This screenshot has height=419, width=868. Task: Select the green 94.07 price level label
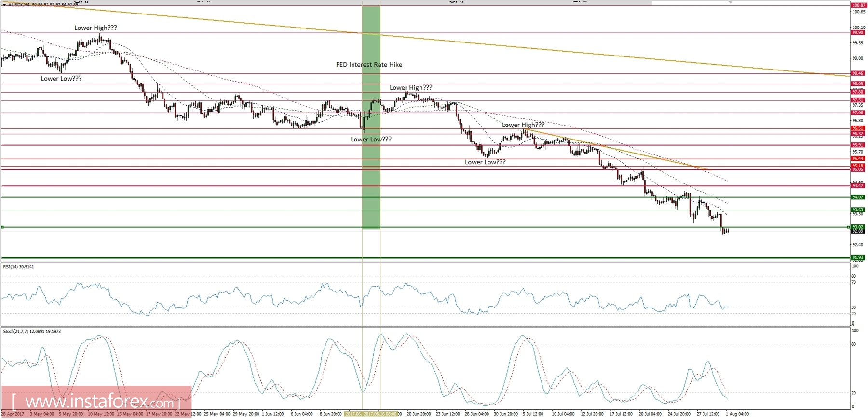point(858,197)
